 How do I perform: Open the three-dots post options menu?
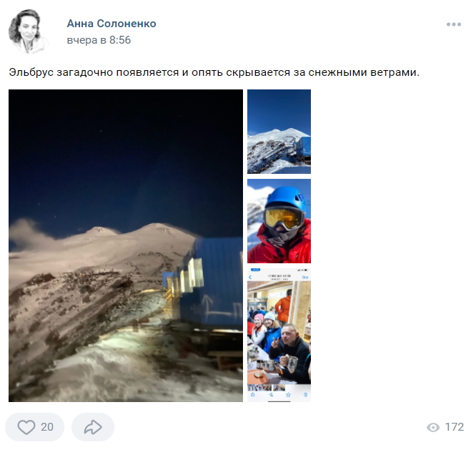[x=454, y=24]
